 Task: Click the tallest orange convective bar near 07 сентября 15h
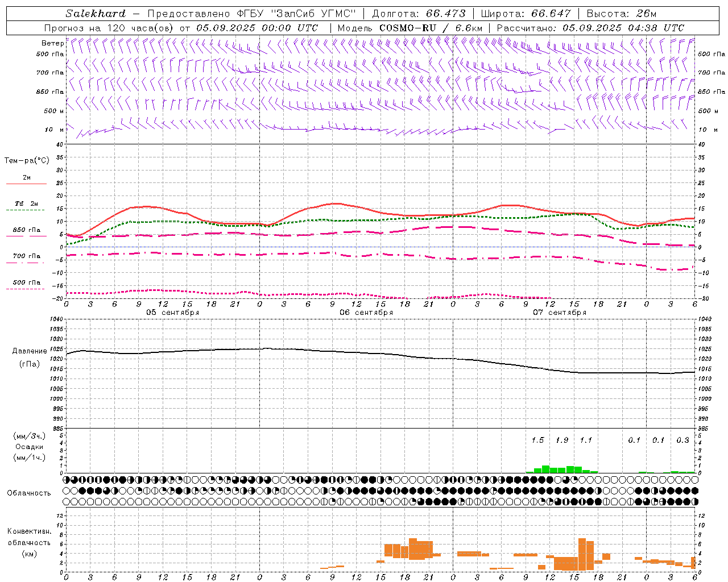click(x=582, y=554)
